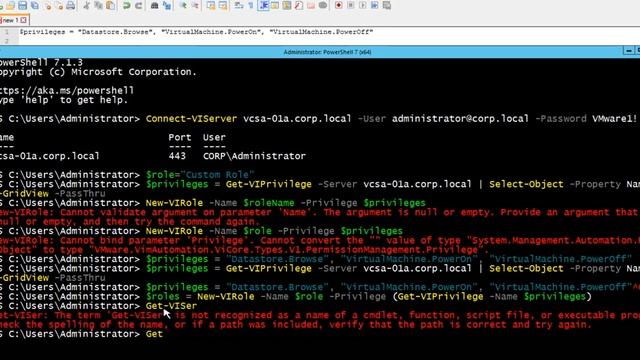Click the current prompt's 'Get' input text
Viewport: 640px width, 360px height.
tap(154, 334)
